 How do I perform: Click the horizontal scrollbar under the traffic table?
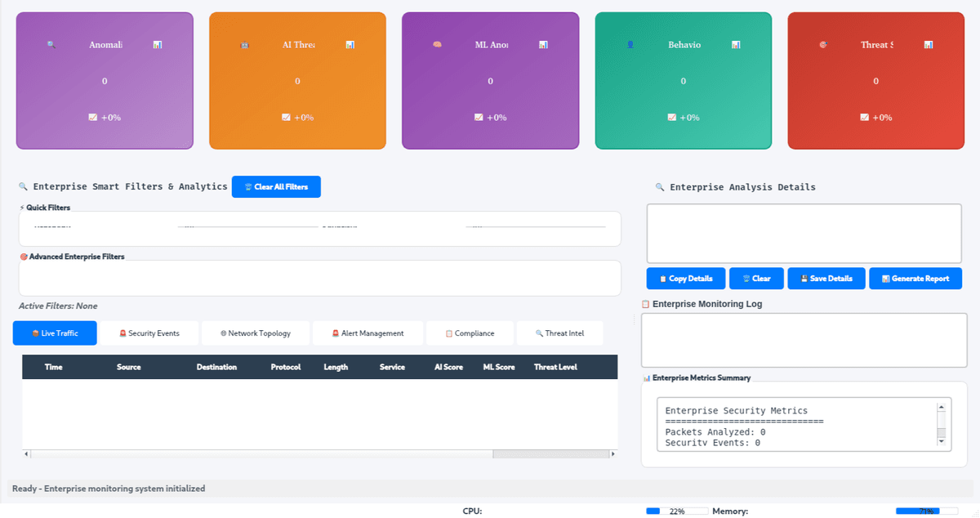(x=318, y=453)
